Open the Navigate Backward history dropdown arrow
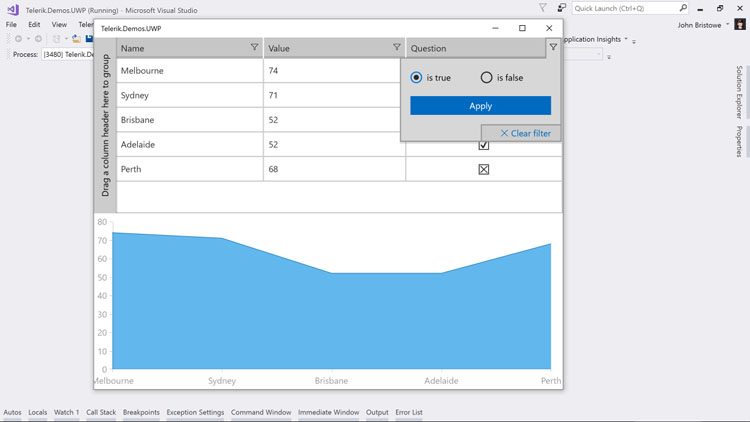Viewport: 750px width, 422px height. coord(28,39)
